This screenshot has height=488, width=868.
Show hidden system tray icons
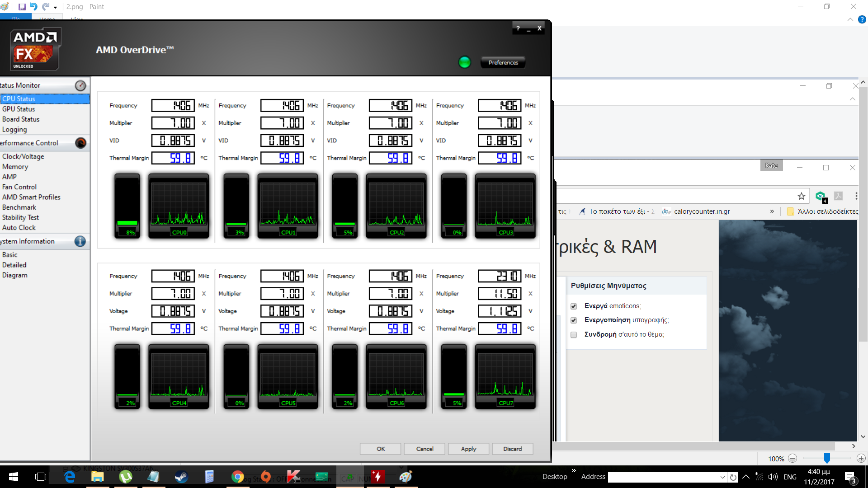(x=746, y=477)
